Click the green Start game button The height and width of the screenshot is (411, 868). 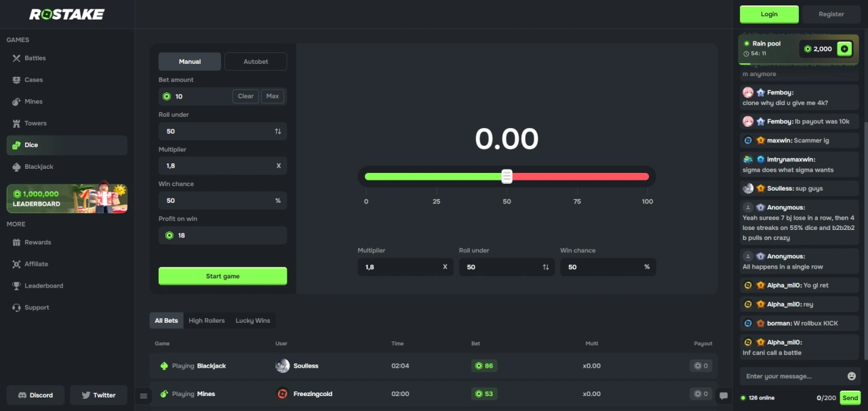(222, 276)
